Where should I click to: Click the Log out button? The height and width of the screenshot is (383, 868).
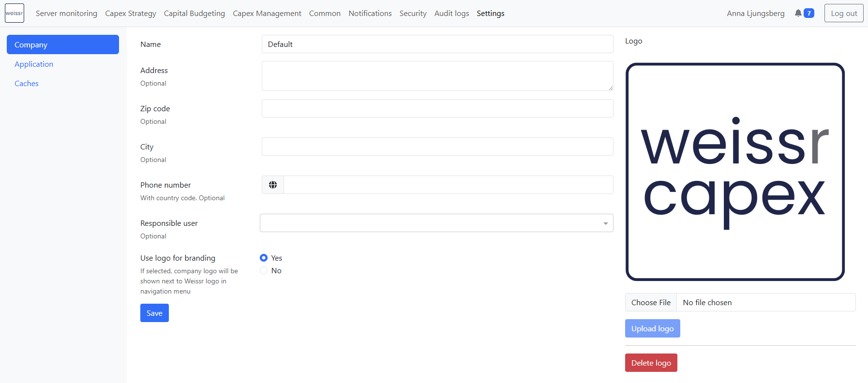point(844,13)
